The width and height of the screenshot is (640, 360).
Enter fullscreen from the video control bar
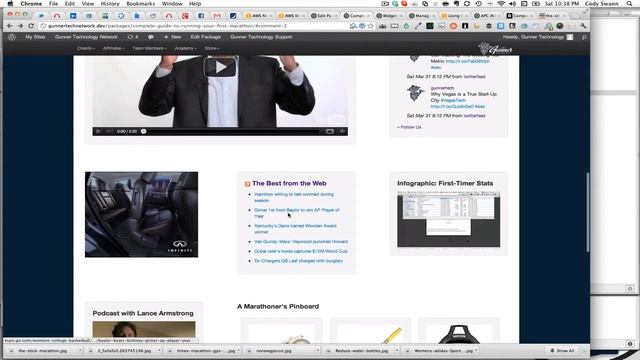pos(342,131)
